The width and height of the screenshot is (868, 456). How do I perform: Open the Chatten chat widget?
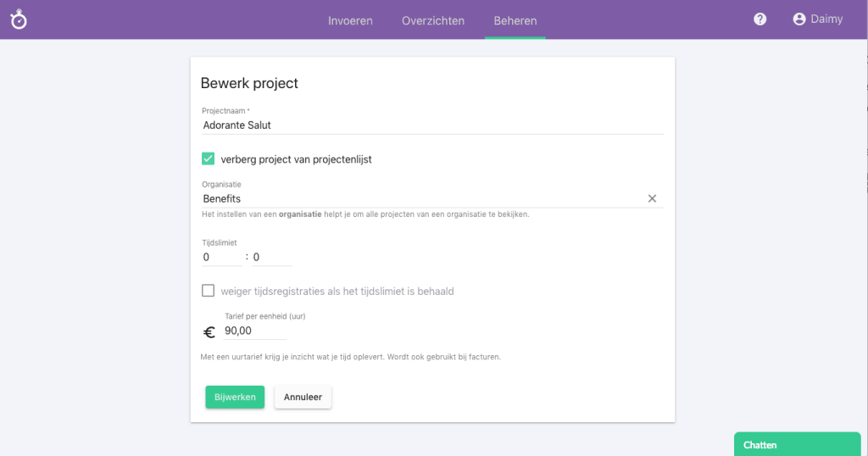pos(797,444)
